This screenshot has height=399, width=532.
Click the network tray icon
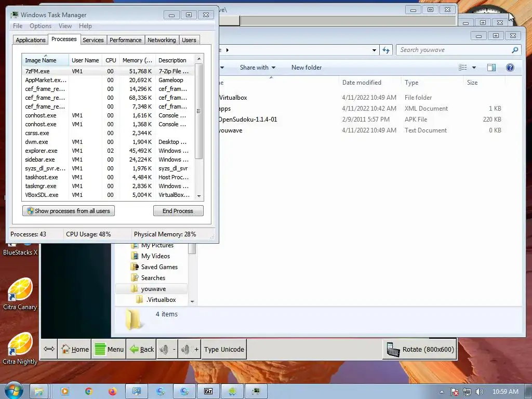pyautogui.click(x=467, y=392)
